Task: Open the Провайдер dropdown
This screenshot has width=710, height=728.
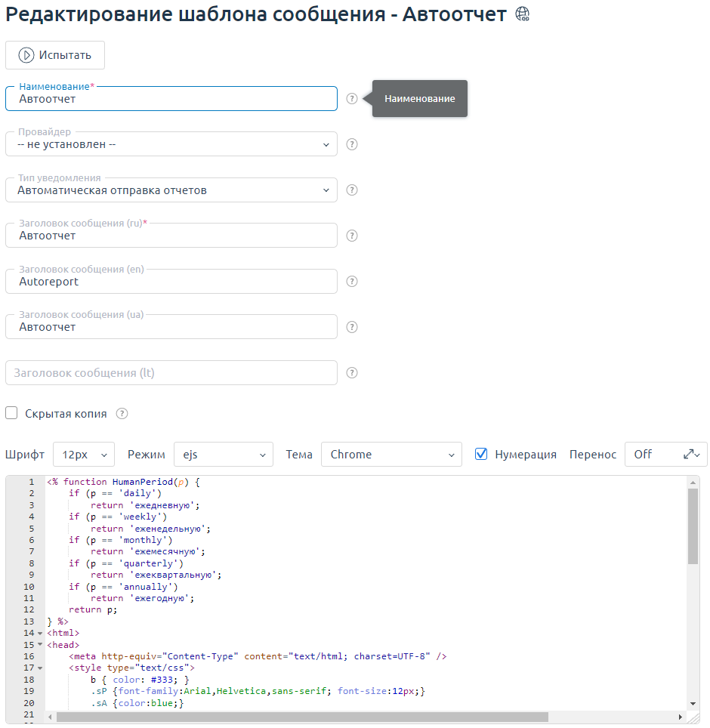Action: [171, 144]
